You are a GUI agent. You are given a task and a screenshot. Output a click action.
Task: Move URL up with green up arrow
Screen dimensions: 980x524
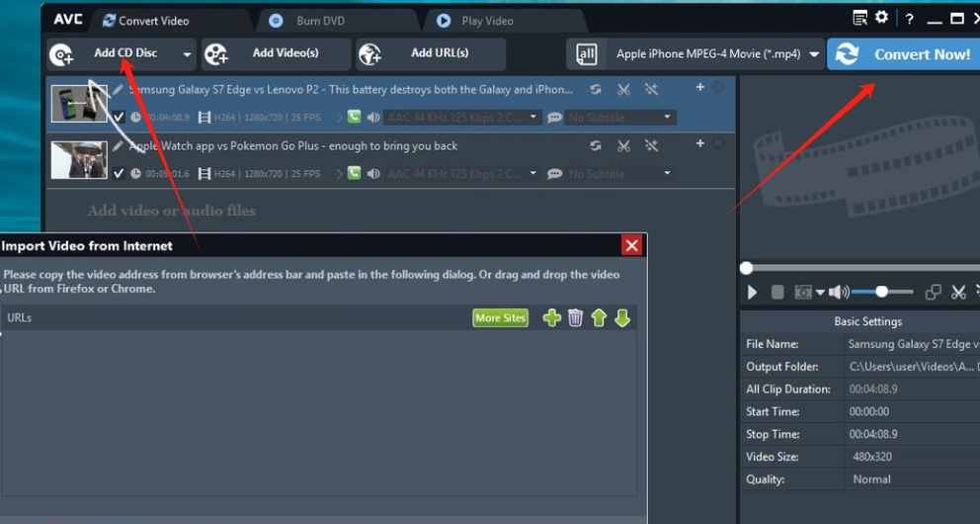tap(599, 317)
